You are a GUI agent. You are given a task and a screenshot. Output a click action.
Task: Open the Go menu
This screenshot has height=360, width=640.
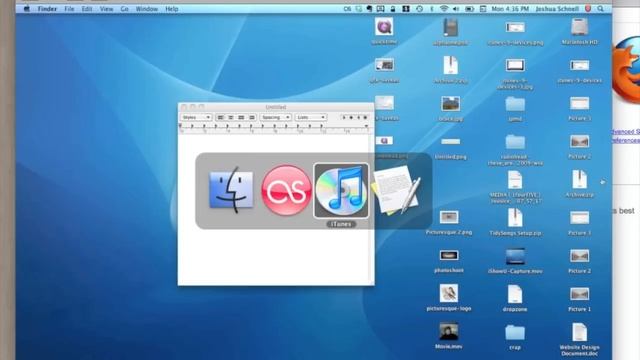tap(124, 9)
